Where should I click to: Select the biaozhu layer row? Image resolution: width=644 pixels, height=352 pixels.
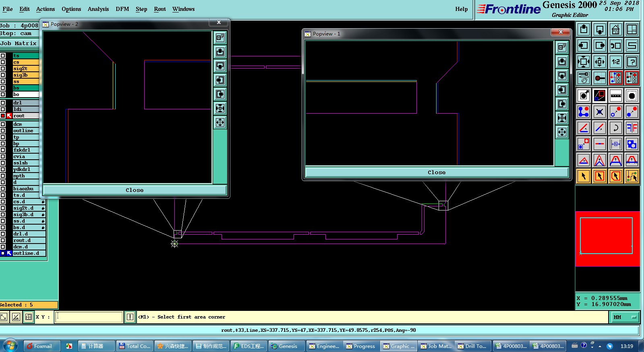coord(26,189)
